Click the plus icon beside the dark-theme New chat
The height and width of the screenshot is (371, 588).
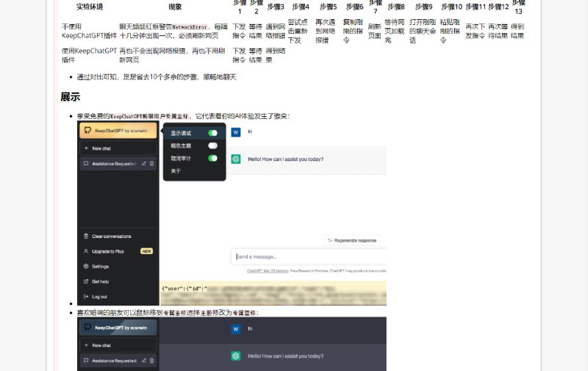[86, 345]
